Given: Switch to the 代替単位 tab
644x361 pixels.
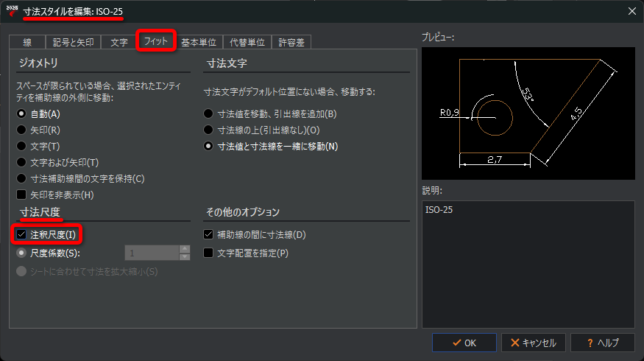Looking at the screenshot, I should pos(248,42).
